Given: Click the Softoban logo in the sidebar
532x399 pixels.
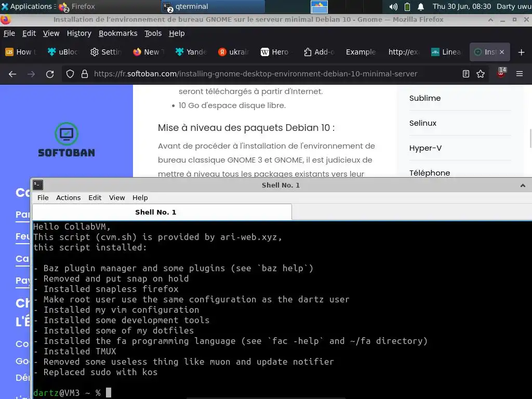Looking at the screenshot, I should pos(66,140).
